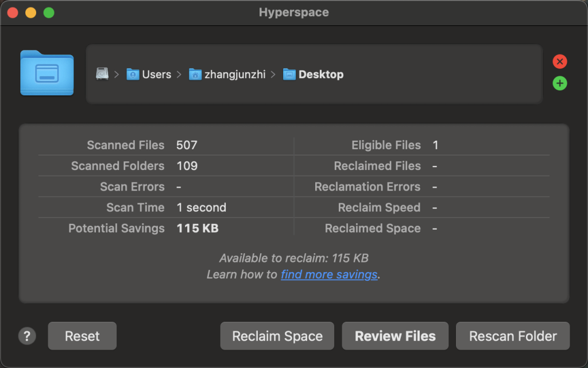588x368 pixels.
Task: Rescan the Desktop folder
Action: (512, 336)
